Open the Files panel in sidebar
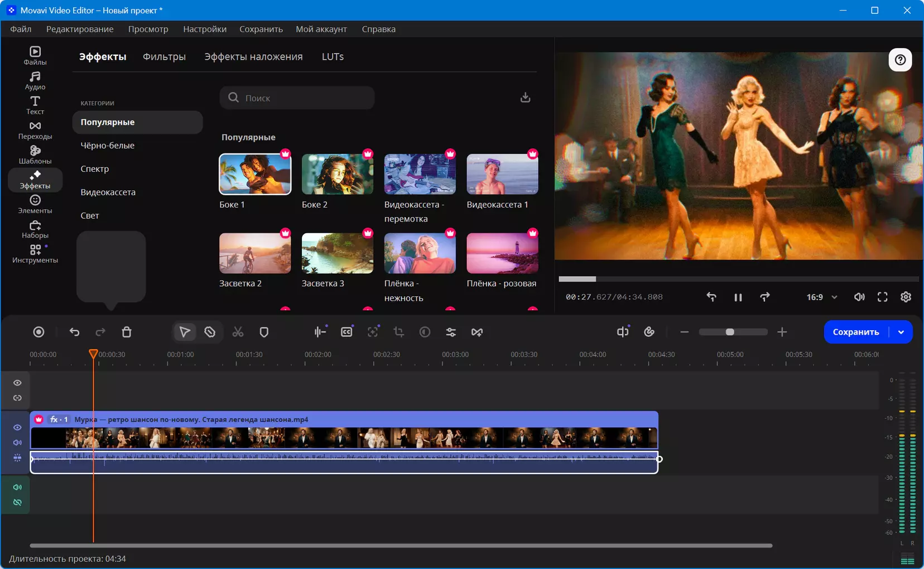This screenshot has height=569, width=924. 35,56
